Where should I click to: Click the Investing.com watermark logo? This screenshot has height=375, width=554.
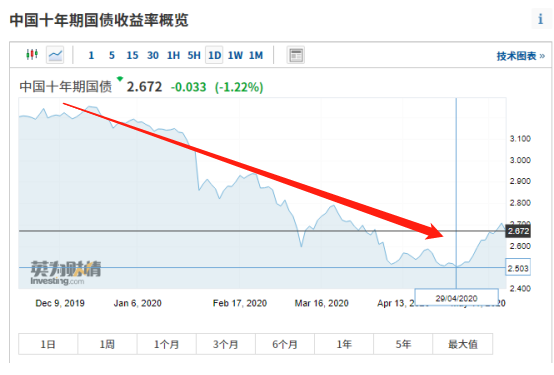pos(66,273)
